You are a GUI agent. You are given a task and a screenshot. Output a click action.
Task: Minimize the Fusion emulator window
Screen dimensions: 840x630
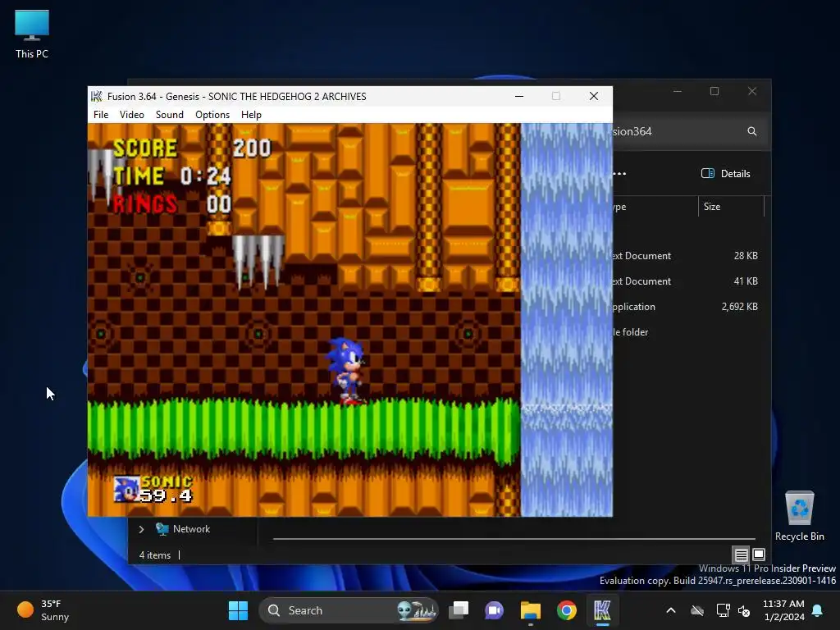tap(519, 97)
